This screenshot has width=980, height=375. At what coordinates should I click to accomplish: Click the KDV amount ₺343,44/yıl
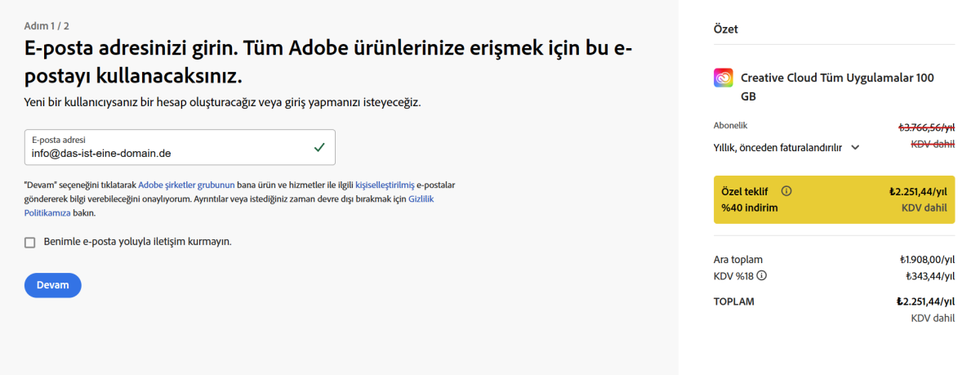pyautogui.click(x=930, y=275)
